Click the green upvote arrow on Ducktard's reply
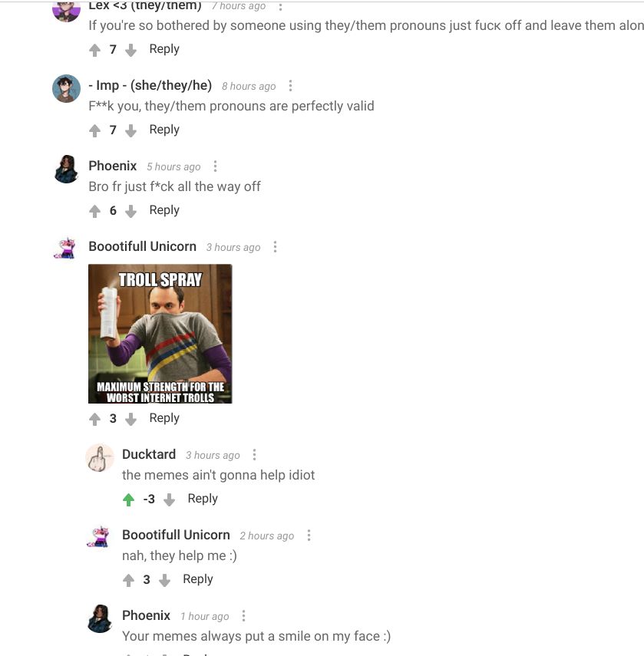The height and width of the screenshot is (656, 644). pyautogui.click(x=128, y=499)
